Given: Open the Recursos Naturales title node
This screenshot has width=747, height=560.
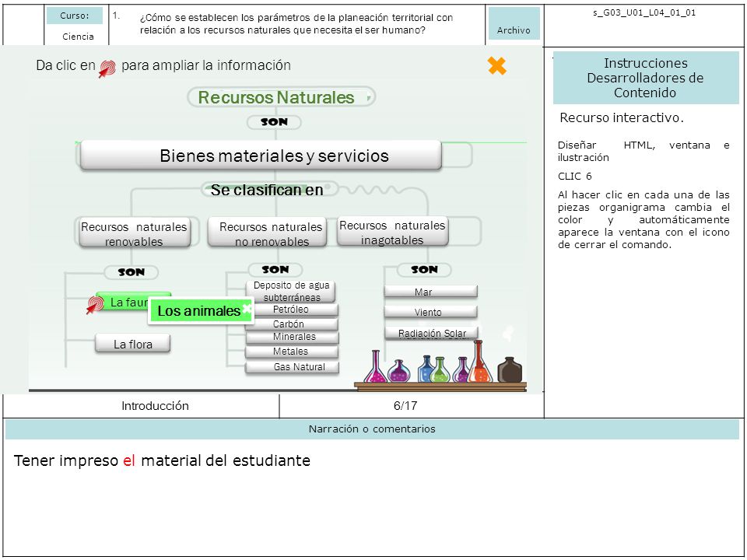Looking at the screenshot, I should coord(281,97).
